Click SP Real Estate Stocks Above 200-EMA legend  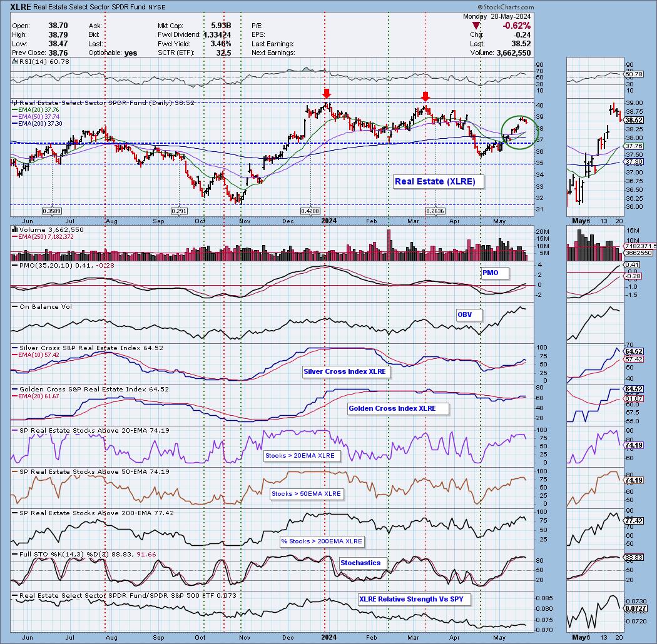93,513
